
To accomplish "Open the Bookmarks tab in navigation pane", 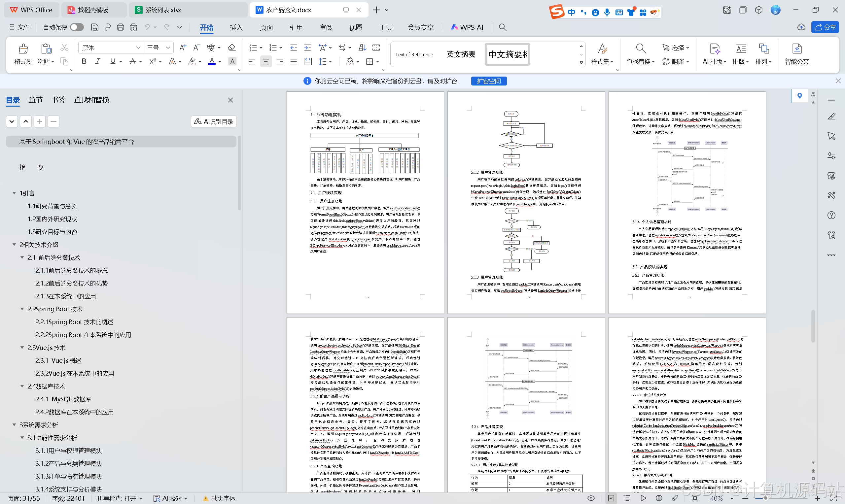I will [x=58, y=100].
